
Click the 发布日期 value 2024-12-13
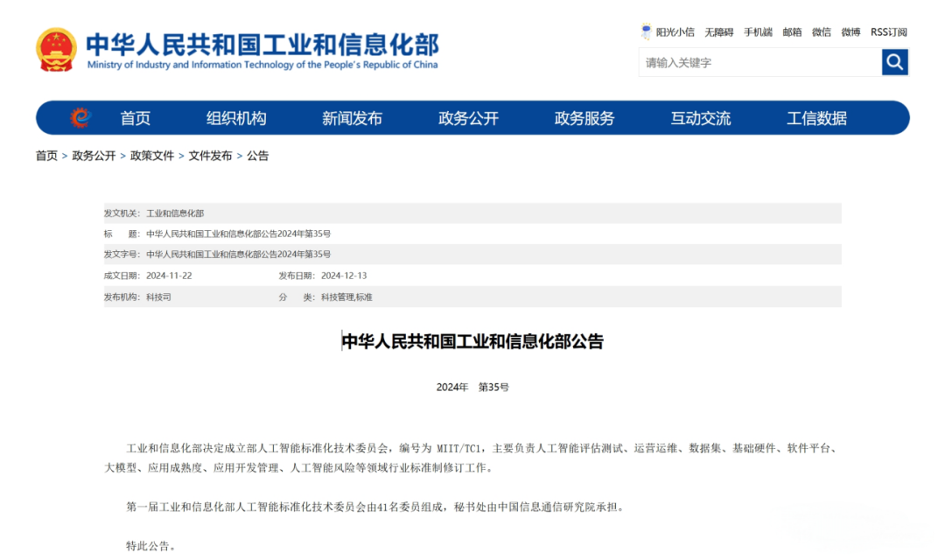344,276
